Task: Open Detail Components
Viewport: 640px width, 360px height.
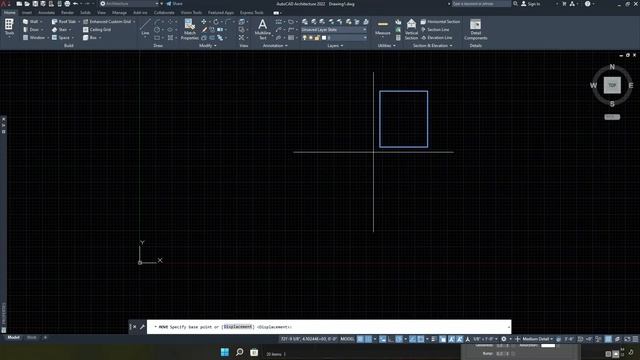Action: pos(476,29)
